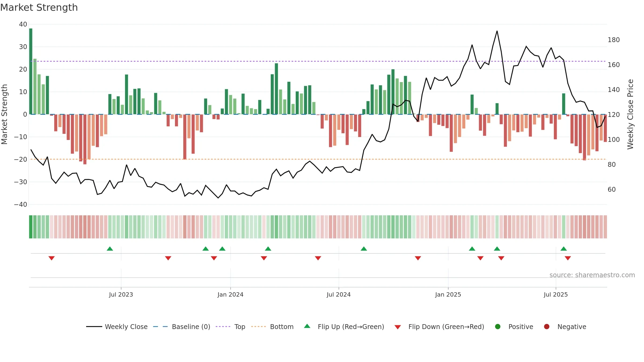Click the green Positive legend dot
Image resolution: width=644 pixels, height=362 pixels.
pyautogui.click(x=498, y=327)
